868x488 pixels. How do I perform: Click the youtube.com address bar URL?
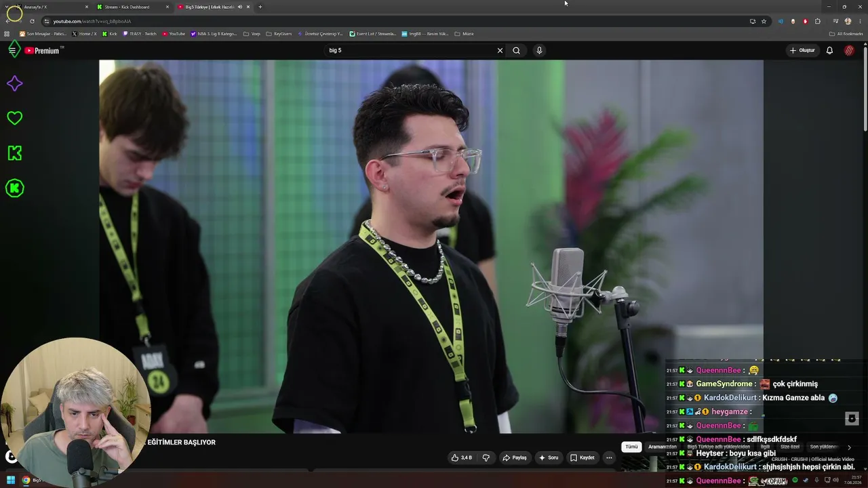[92, 21]
